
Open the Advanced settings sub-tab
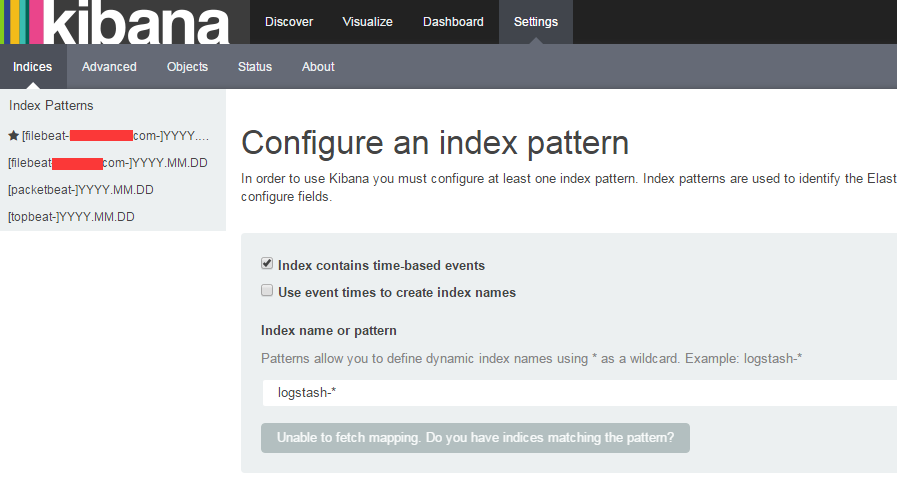[109, 66]
